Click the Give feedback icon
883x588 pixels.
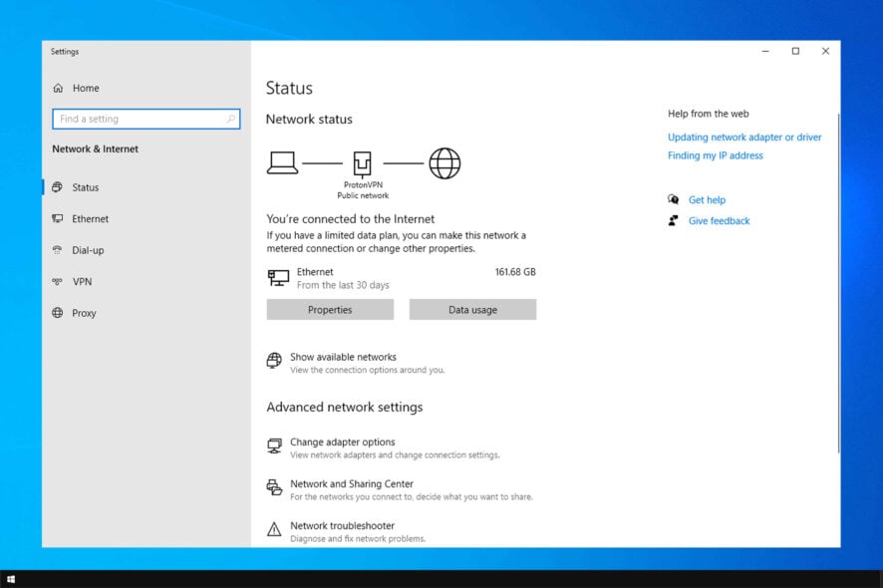674,220
